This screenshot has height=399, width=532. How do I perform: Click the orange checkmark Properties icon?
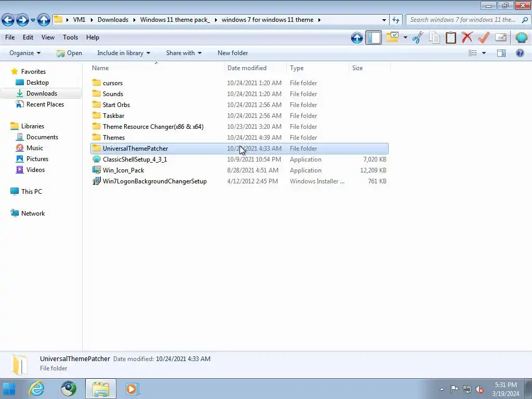[x=484, y=37]
